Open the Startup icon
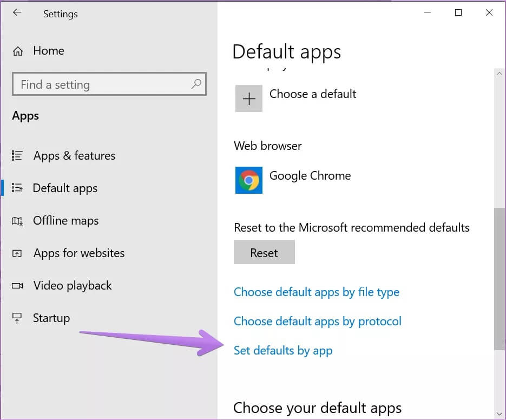The width and height of the screenshot is (506, 420). coord(17,318)
